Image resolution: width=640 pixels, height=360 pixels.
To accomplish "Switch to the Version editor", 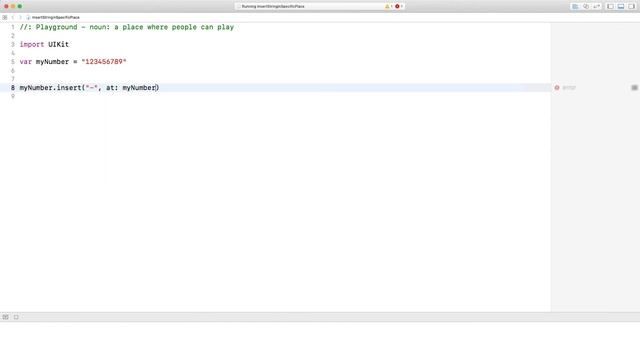I will tap(596, 7).
